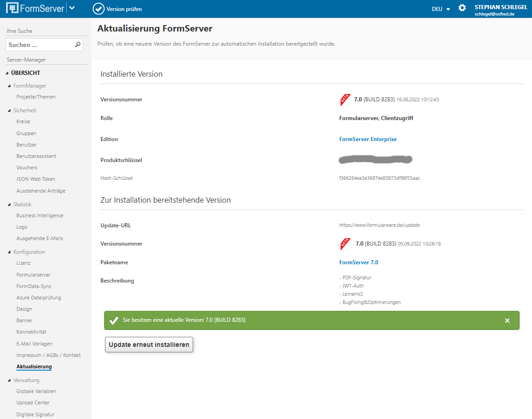Collapse the Verwaltung tree group
Viewport: 532px width, 419px height.
tap(9, 380)
